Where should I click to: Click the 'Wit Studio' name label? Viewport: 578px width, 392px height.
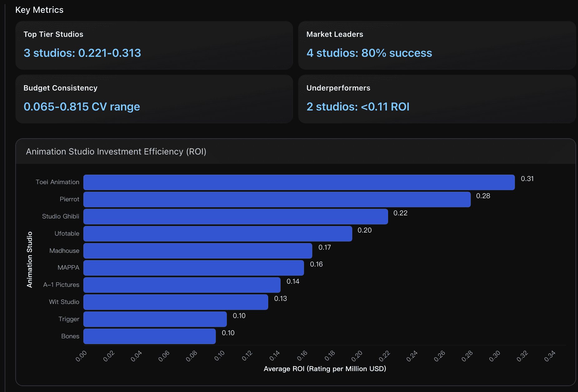point(64,302)
